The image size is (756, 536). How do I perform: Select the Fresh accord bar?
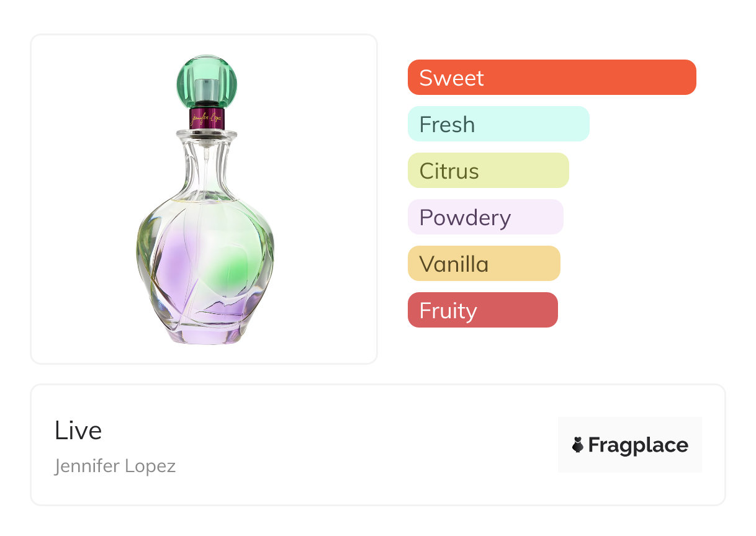[498, 124]
